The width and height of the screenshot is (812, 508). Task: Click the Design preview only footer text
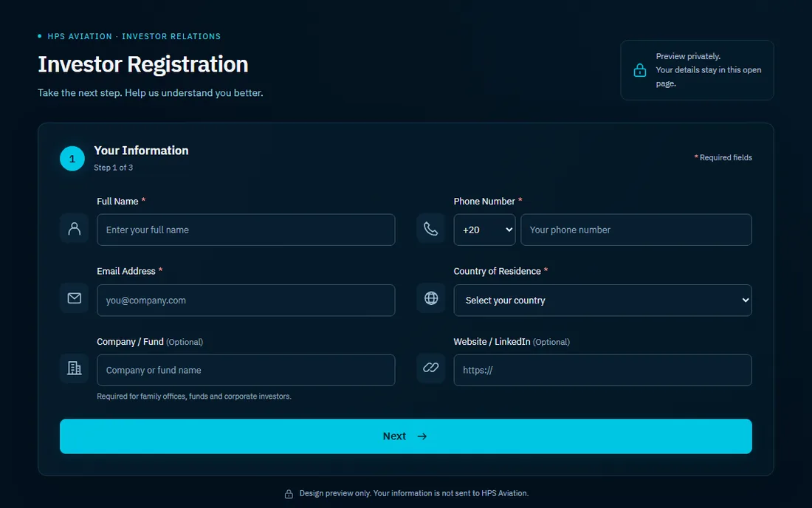[414, 493]
